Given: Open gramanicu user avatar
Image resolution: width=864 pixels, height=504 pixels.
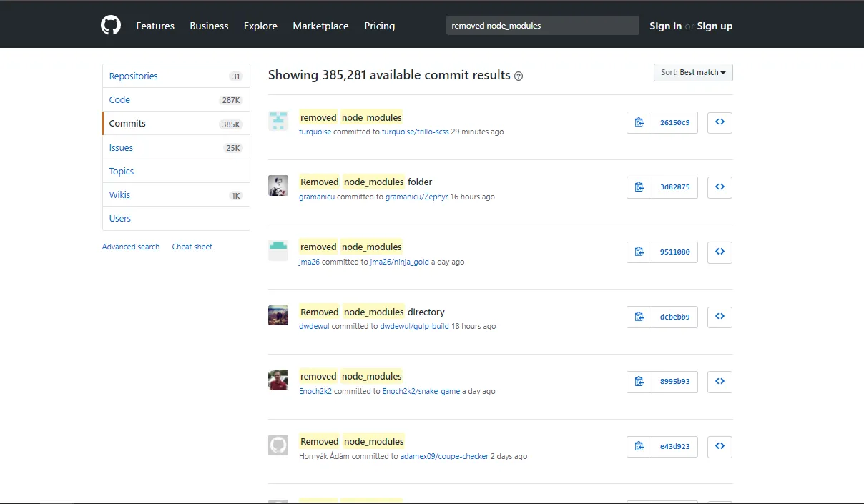Looking at the screenshot, I should coord(278,186).
